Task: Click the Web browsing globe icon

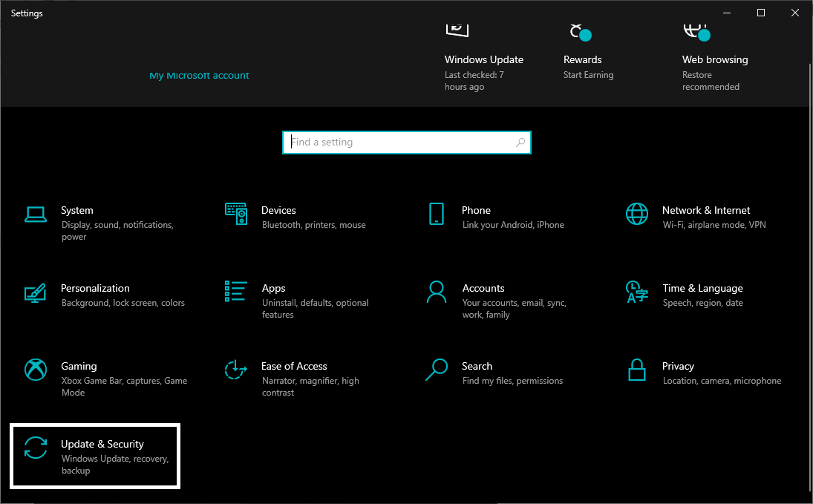Action: coord(697,32)
